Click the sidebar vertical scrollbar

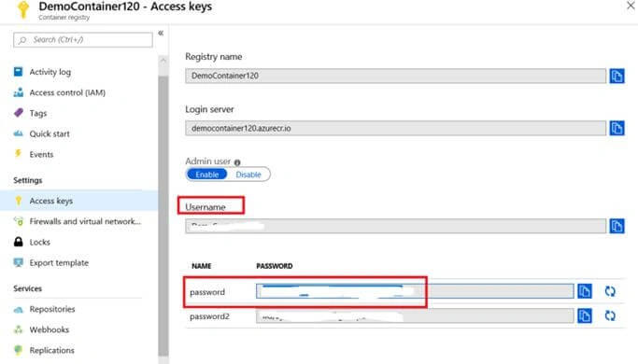pyautogui.click(x=163, y=216)
